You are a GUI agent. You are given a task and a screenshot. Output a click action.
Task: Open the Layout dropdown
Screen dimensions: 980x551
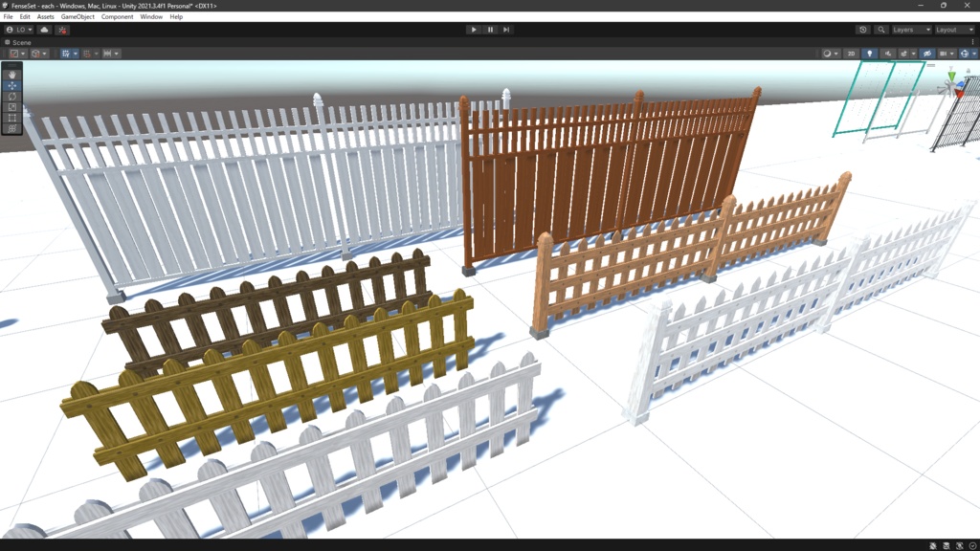tap(954, 30)
